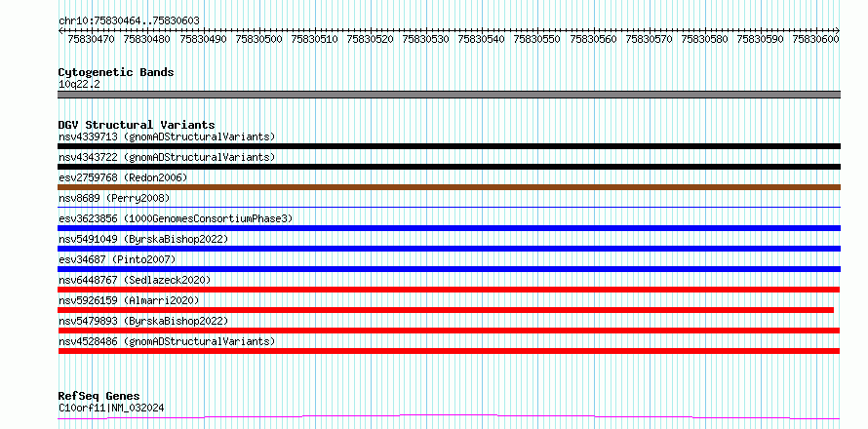The height and width of the screenshot is (429, 868).
Task: Click the blue bar for esv3623856
Action: tap(449, 228)
